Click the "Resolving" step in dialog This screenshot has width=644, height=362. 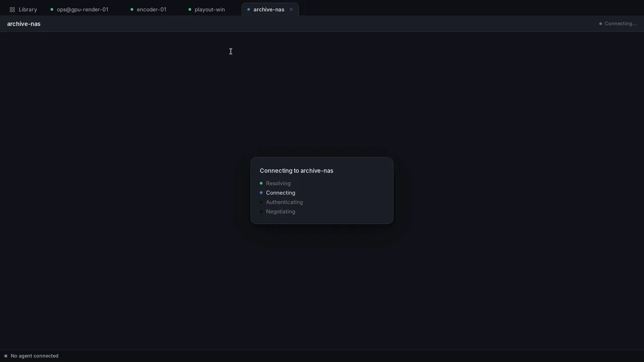278,184
